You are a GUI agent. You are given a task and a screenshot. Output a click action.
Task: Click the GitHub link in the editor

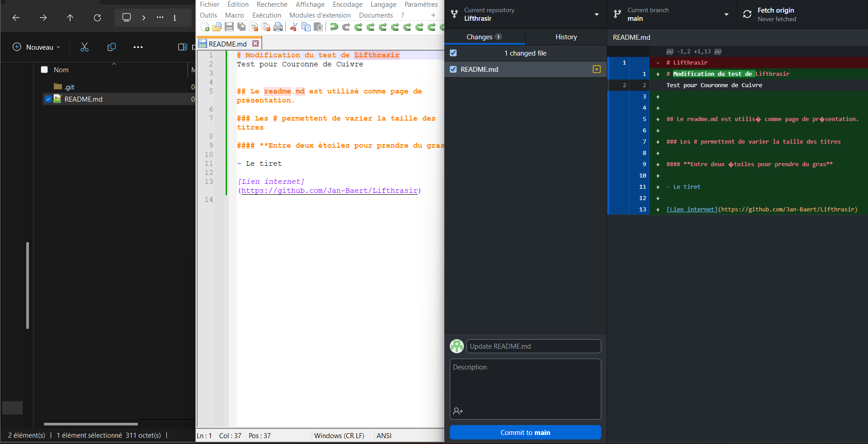[329, 191]
